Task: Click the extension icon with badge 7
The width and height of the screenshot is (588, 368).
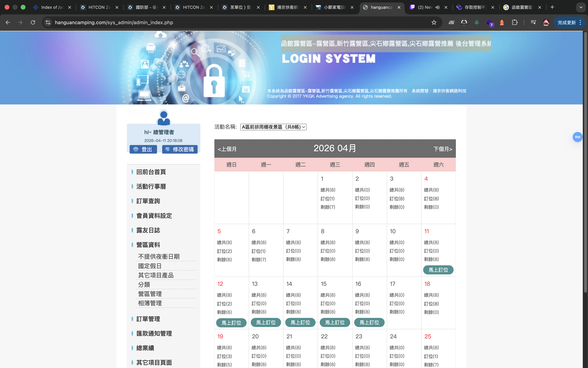Action: tap(490, 23)
